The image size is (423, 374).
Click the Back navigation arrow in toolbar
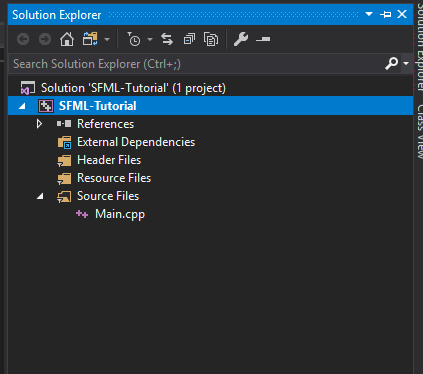coord(23,39)
